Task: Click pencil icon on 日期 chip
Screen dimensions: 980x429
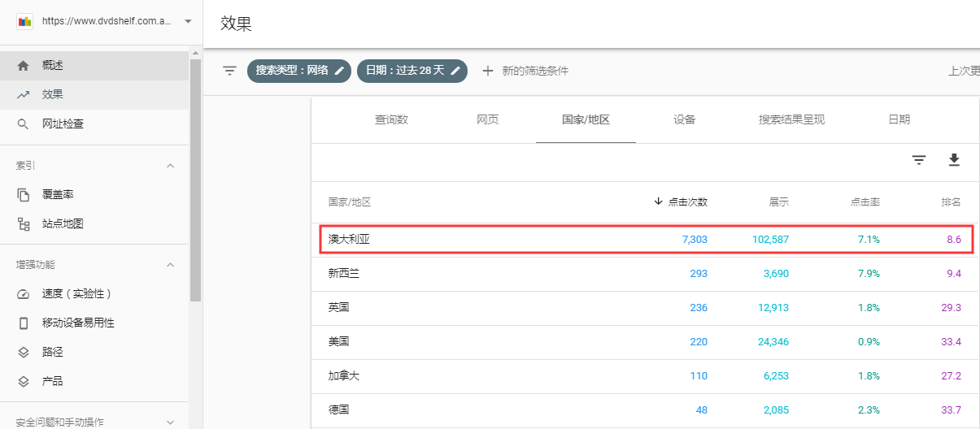Action: click(455, 71)
